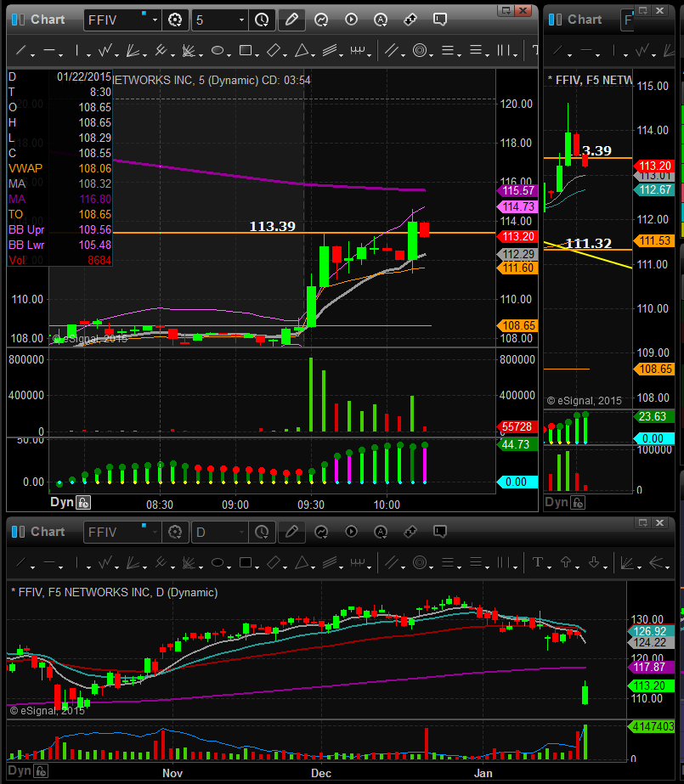The height and width of the screenshot is (784, 684).
Task: Select Fibonacci time zones tool in 5-minute chart
Action: click(504, 50)
